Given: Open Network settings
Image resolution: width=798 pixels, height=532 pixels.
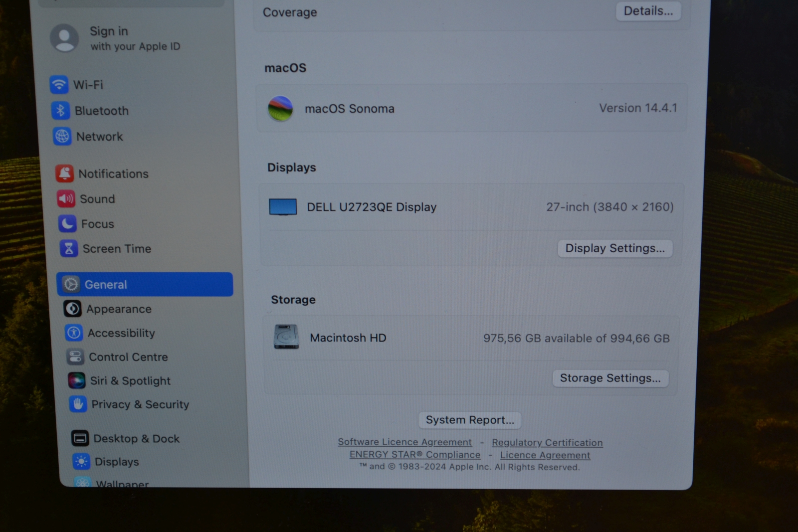Looking at the screenshot, I should point(62,136).
